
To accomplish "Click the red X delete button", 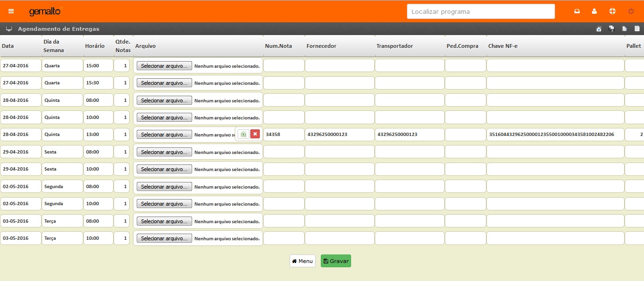I will [x=255, y=135].
